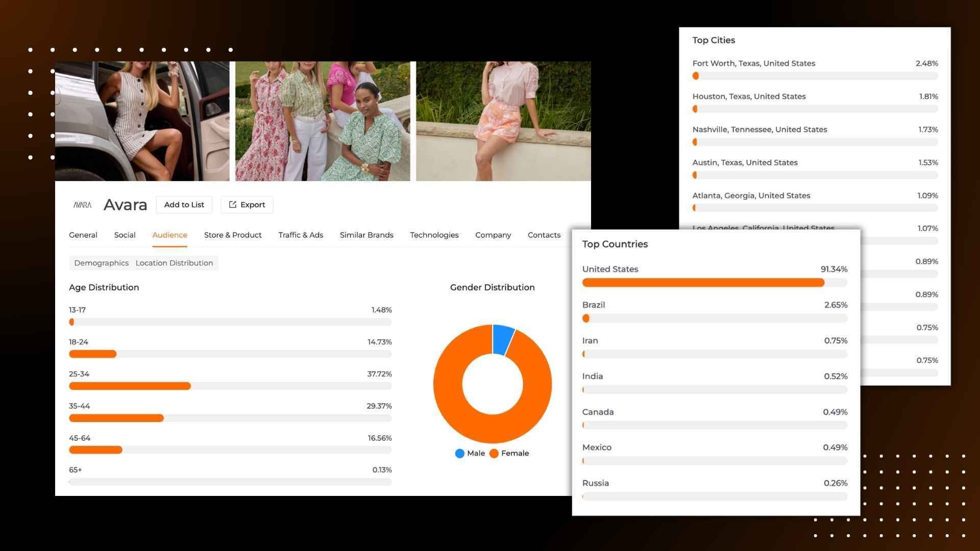Viewport: 980px width, 551px height.
Task: Click the "United States" country label
Action: point(610,269)
